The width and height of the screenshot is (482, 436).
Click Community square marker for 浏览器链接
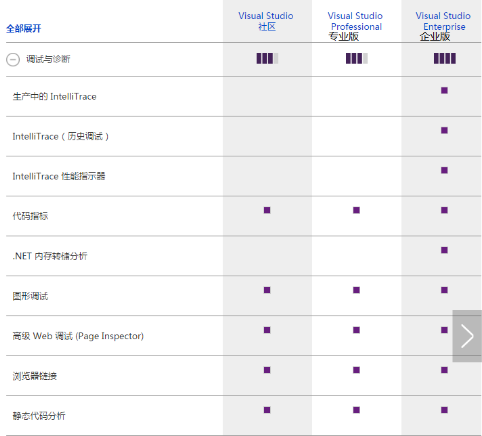[267, 370]
